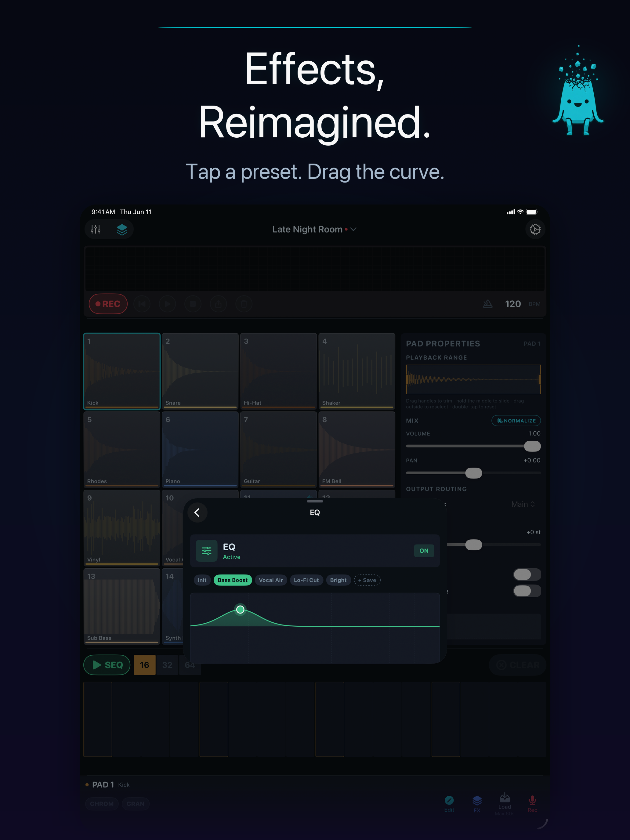
Task: Select Bright EQ preset
Action: pos(338,580)
